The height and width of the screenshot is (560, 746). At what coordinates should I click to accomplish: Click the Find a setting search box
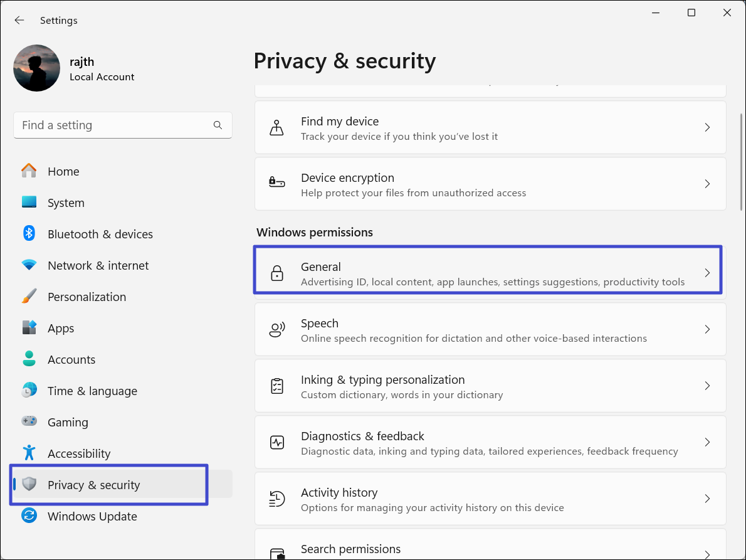(113, 125)
